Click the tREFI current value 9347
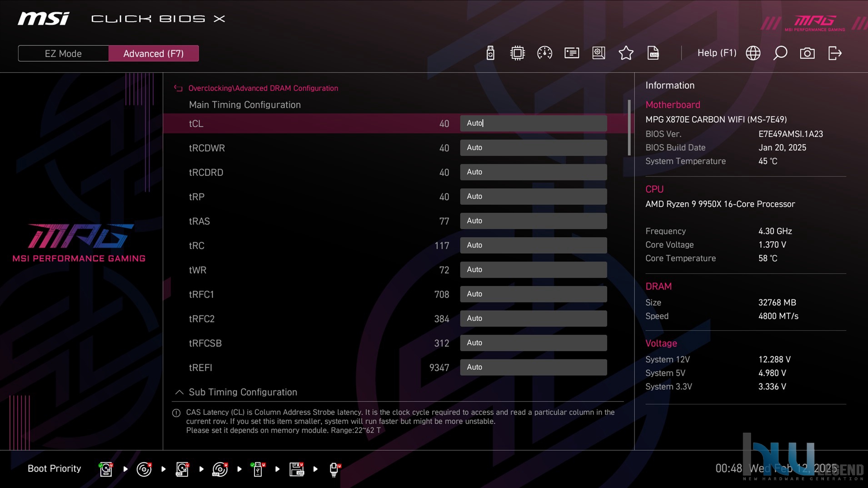The image size is (868, 488). coord(439,368)
